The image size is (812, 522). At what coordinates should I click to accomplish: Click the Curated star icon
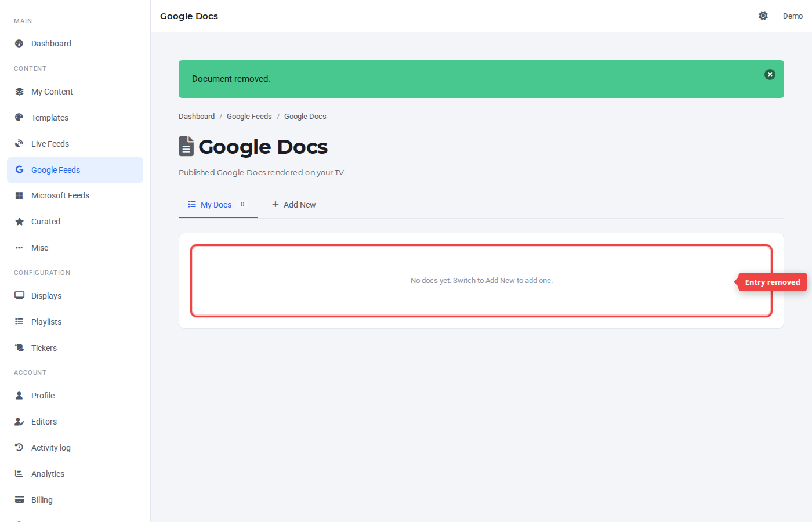(x=19, y=222)
